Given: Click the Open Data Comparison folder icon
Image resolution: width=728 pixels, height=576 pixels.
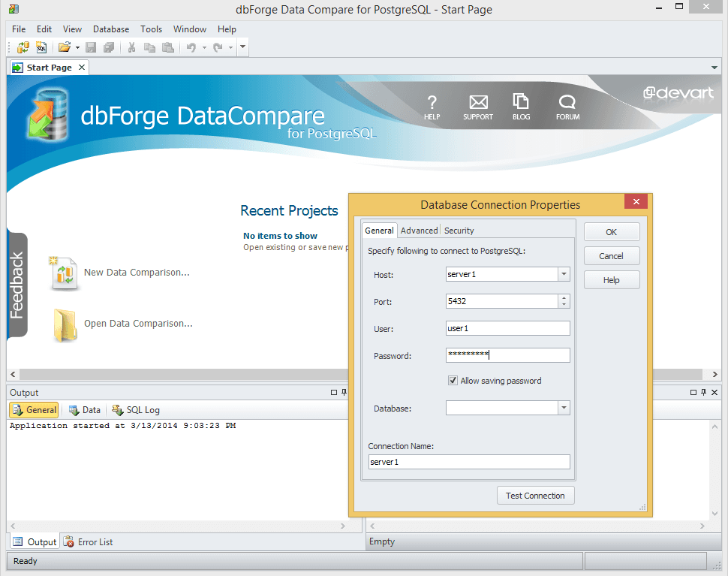Looking at the screenshot, I should [64, 325].
